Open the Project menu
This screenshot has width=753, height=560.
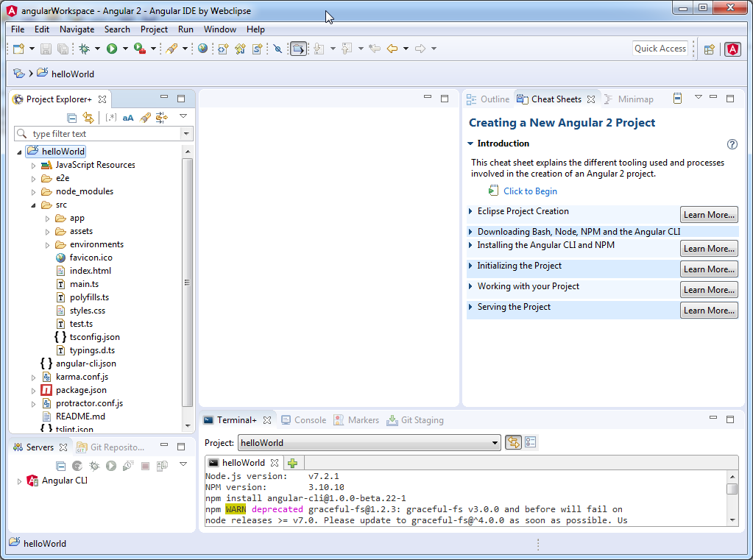click(x=154, y=29)
